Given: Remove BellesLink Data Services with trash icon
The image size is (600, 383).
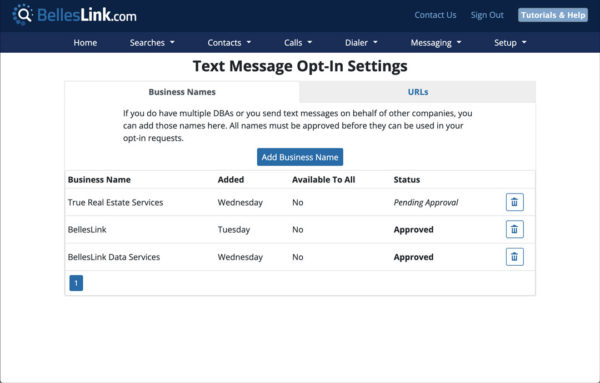Looking at the screenshot, I should [x=515, y=257].
